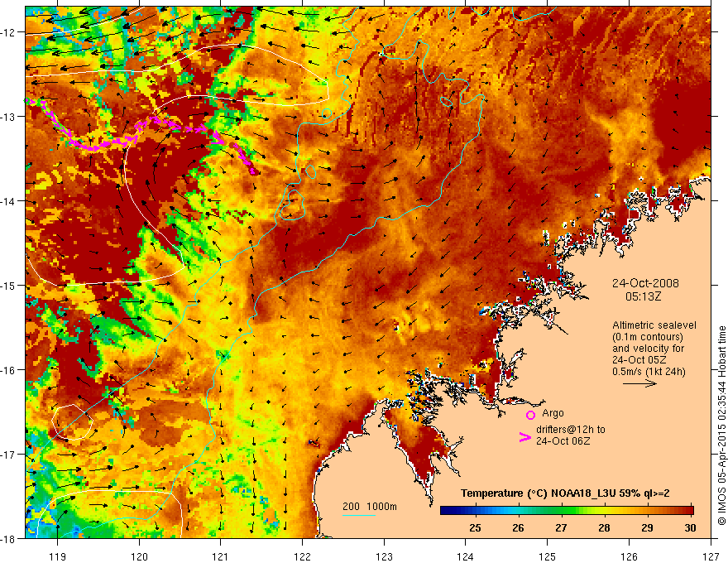
Task: Click latitude axis label -13
Action: 9,117
